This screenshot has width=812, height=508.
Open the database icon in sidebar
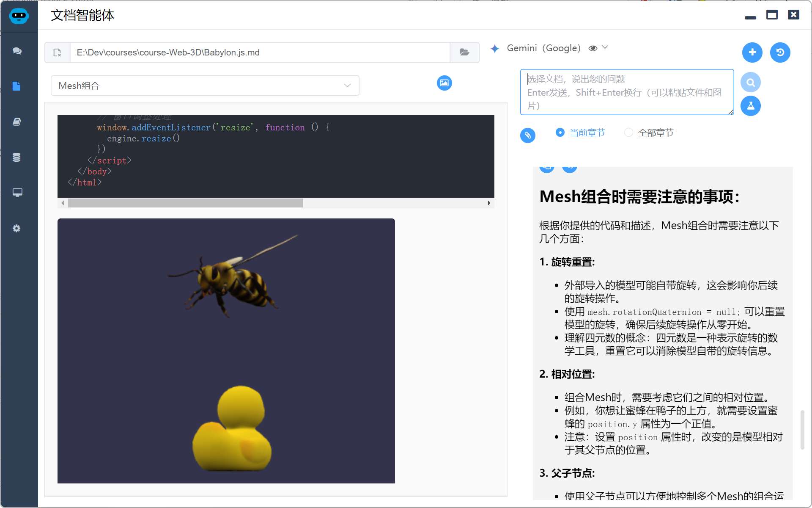click(x=17, y=157)
